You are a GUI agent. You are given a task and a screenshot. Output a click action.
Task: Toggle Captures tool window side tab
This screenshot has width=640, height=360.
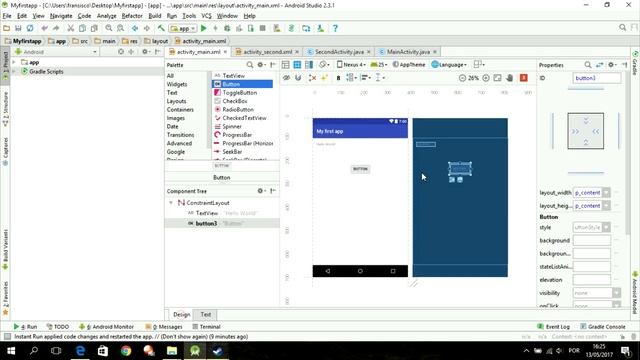[6, 151]
